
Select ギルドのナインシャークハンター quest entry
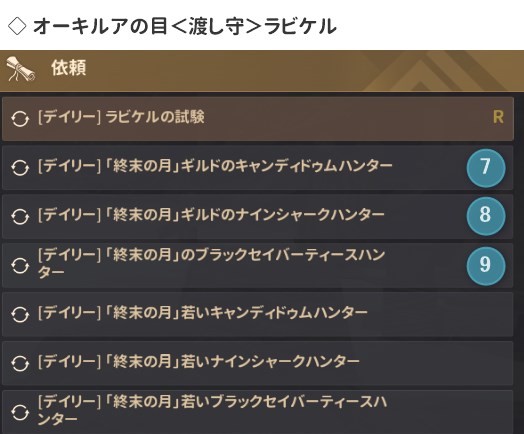258,216
